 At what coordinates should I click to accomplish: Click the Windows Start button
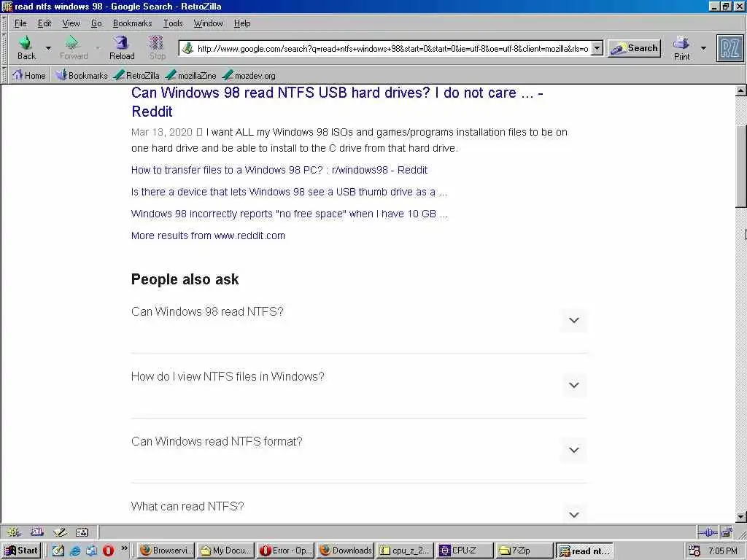point(22,551)
